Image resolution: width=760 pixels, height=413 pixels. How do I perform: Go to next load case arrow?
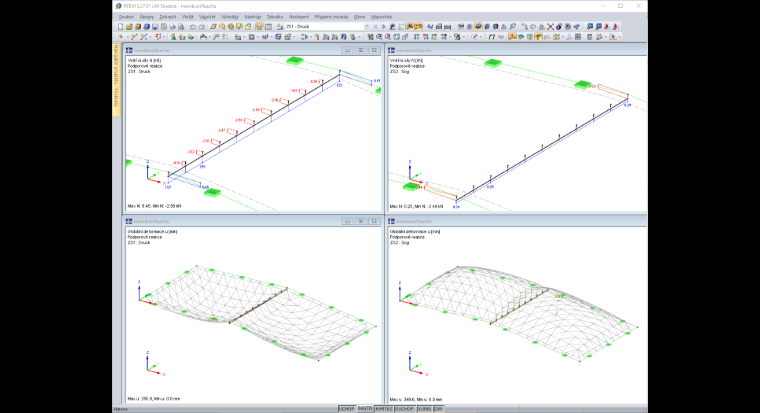[383, 27]
